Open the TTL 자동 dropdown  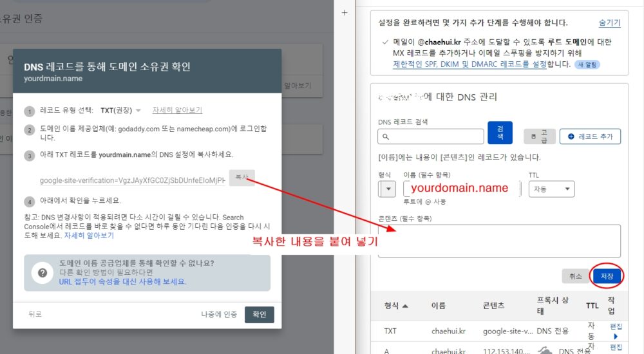tap(552, 189)
